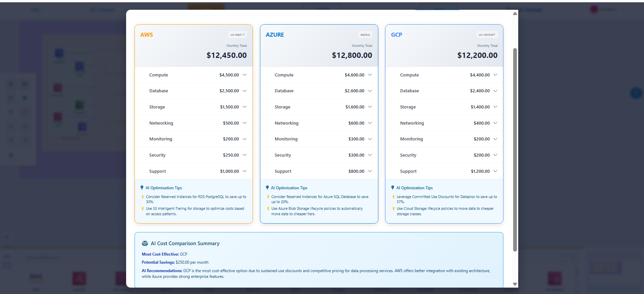Click the eastus region badge

(365, 35)
